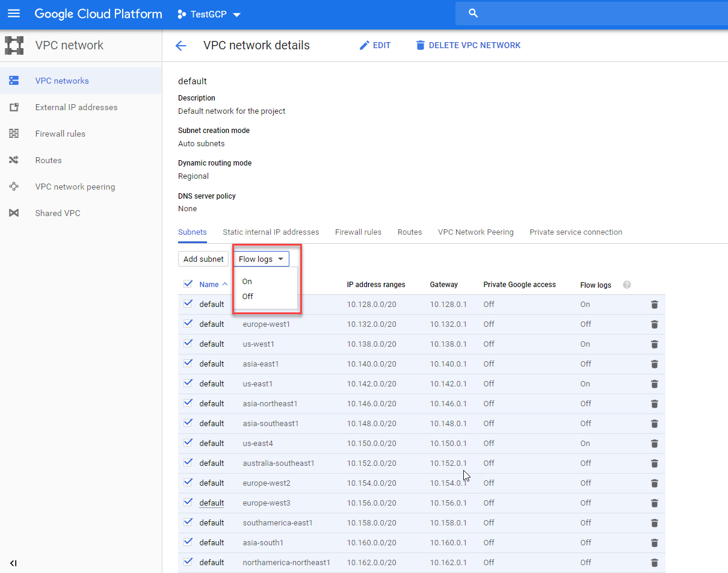Uncheck the asia-east1 subnet checkbox
The height and width of the screenshot is (573, 728).
(188, 363)
